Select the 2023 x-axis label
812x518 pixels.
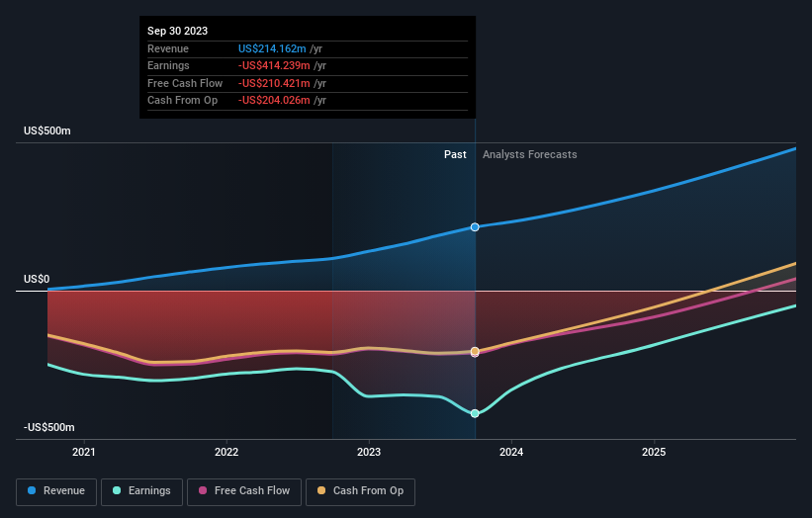pos(369,452)
